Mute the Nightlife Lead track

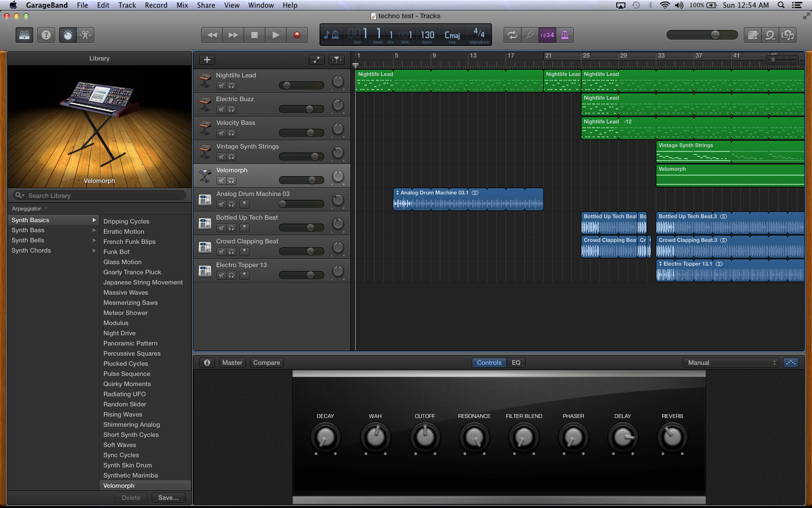point(221,86)
